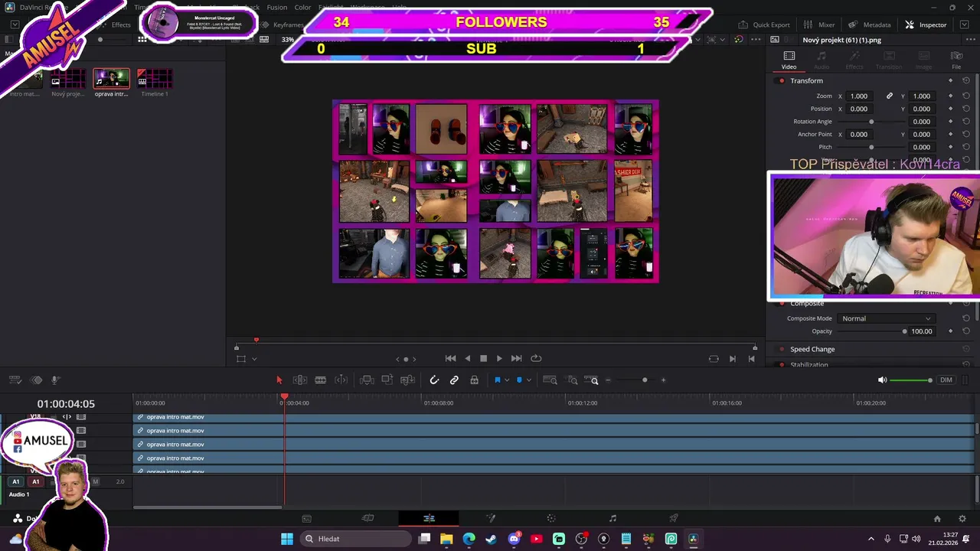Switch to the File inspector tab
This screenshot has width=980, height=551.
click(x=956, y=60)
